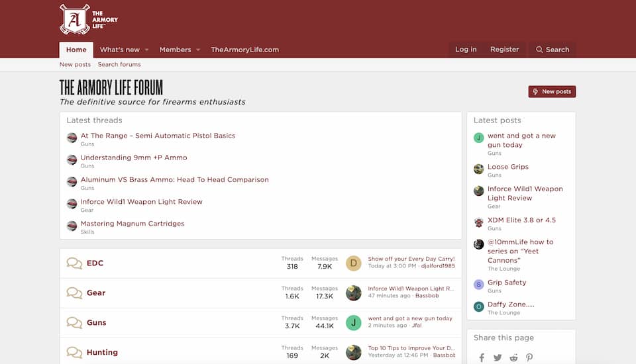
Task: Open the New posts sub-navigation link
Action: (x=75, y=64)
